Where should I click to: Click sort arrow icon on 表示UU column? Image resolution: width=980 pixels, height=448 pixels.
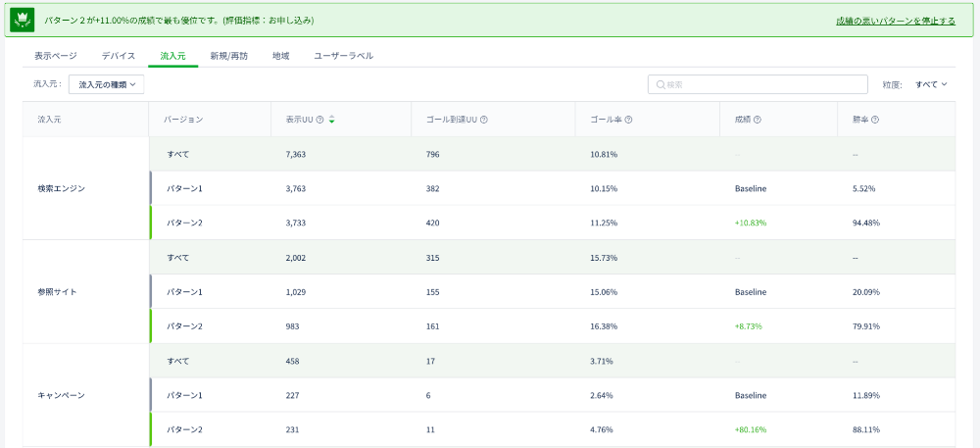tap(331, 120)
